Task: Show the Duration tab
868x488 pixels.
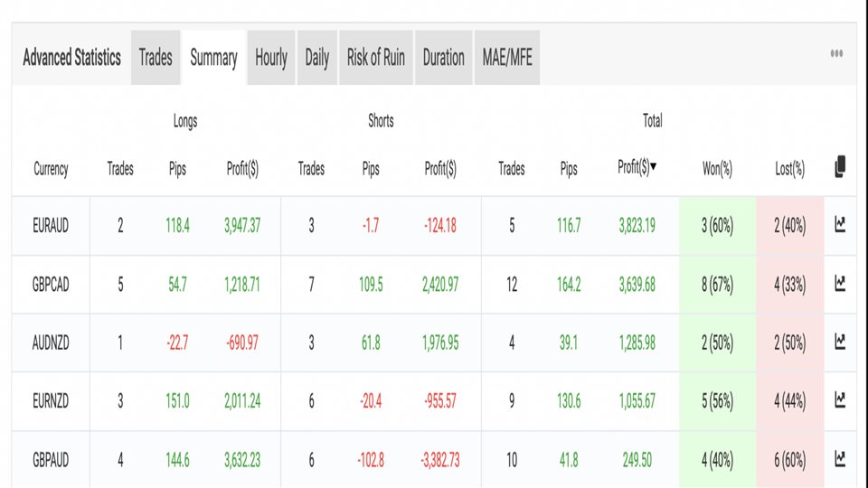Action: pos(443,58)
